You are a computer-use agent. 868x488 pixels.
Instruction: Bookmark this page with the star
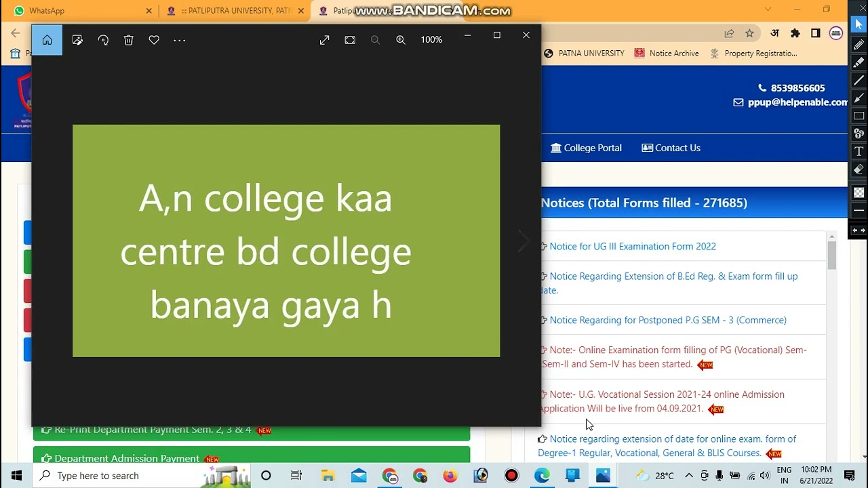(x=749, y=33)
